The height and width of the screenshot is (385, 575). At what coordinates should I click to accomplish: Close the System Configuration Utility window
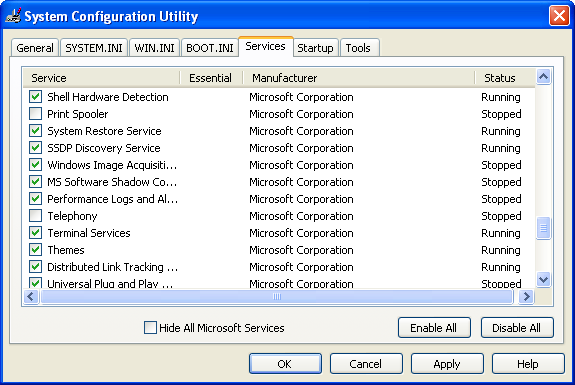click(x=559, y=16)
